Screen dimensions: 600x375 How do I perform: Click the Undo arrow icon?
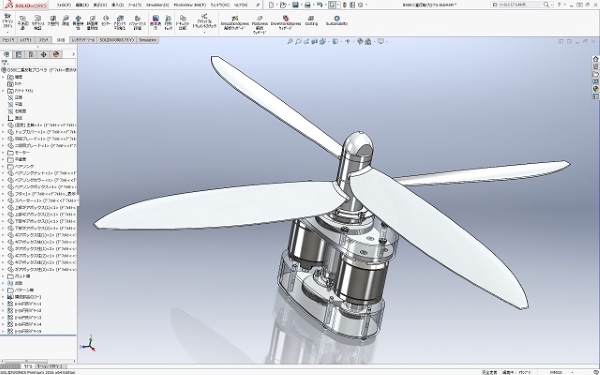320,5
